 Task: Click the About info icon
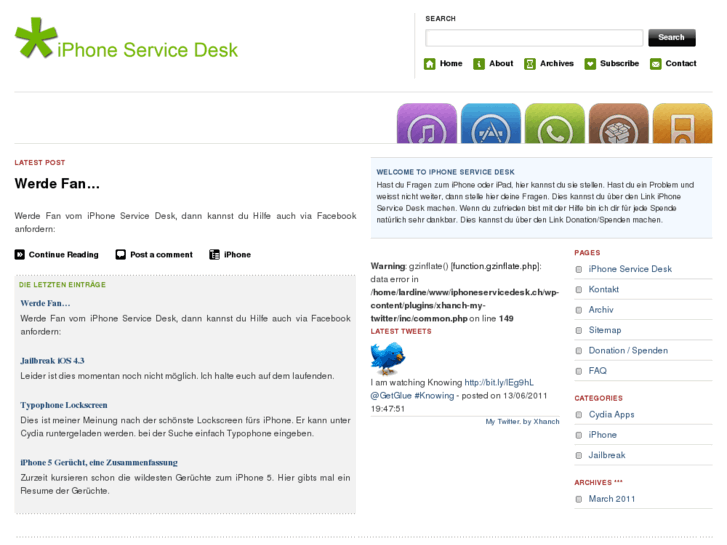pyautogui.click(x=479, y=64)
